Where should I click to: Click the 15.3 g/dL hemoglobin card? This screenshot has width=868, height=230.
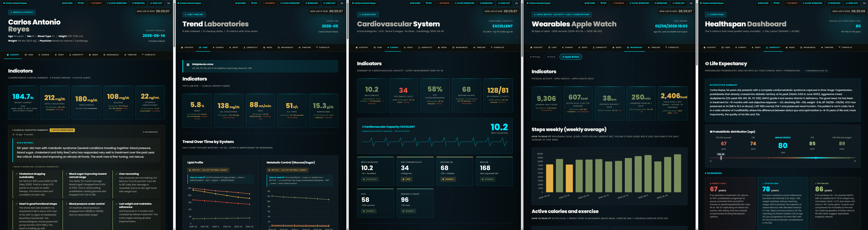click(x=323, y=111)
